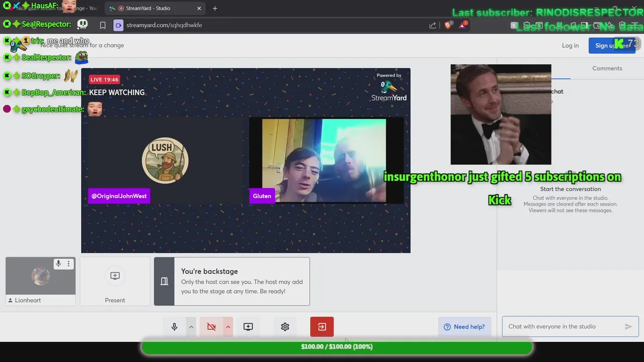Screen dimensions: 644x362
Task: Click the @OriginalJohnWest name label
Action: coord(119,196)
